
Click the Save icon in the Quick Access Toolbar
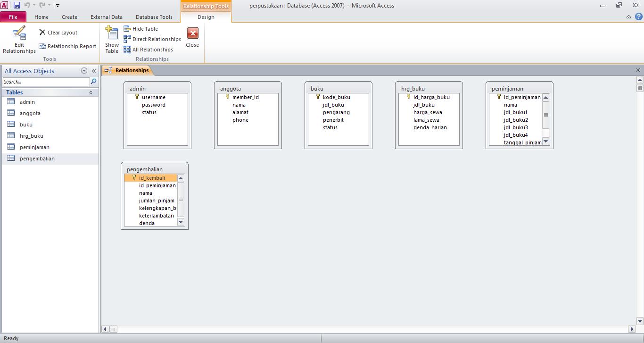[x=17, y=5]
